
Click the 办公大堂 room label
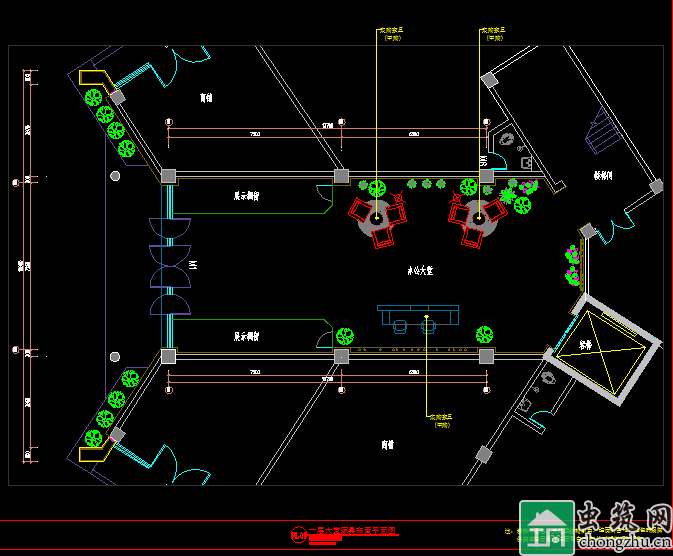pyautogui.click(x=419, y=271)
